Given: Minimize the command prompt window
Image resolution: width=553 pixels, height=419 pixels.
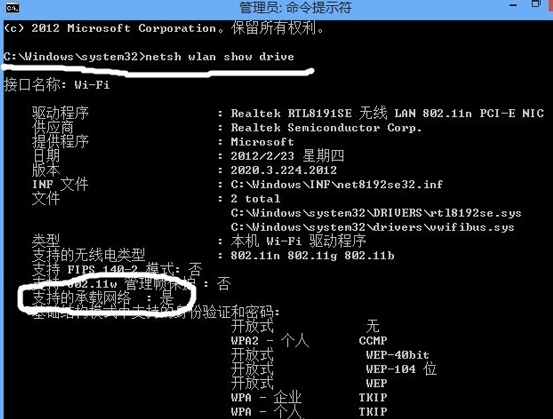Looking at the screenshot, I should 514,5.
